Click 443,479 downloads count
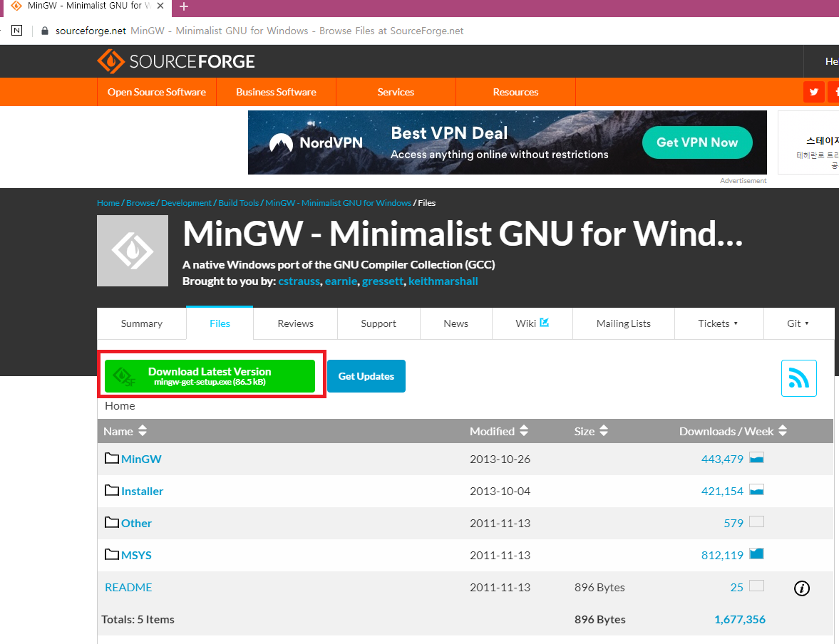 coord(722,459)
